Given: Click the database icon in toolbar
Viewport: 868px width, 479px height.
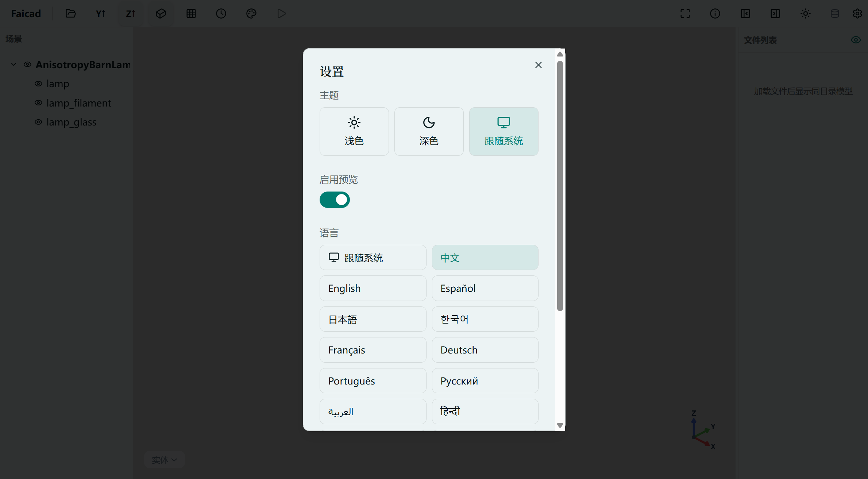Looking at the screenshot, I should (835, 13).
